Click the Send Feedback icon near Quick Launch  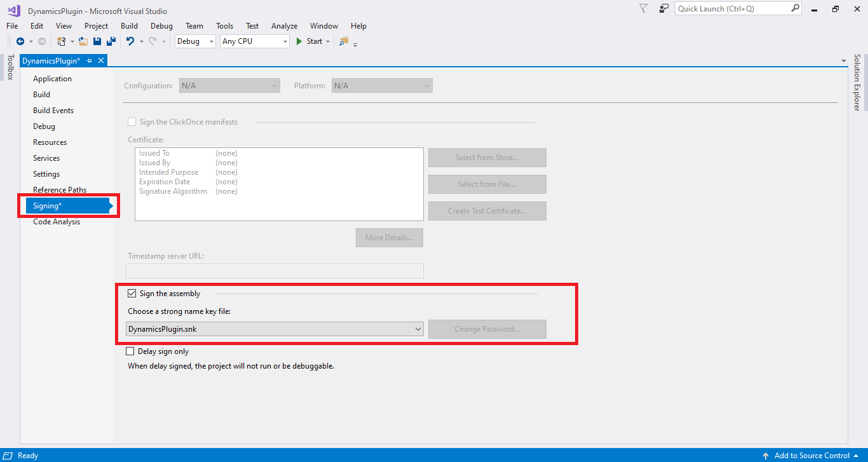click(663, 8)
